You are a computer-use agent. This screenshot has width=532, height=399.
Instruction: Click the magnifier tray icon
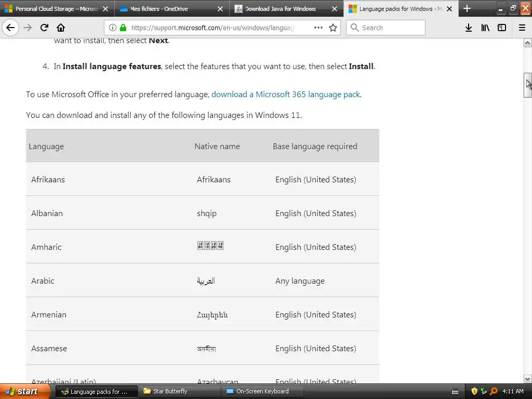click(x=494, y=391)
